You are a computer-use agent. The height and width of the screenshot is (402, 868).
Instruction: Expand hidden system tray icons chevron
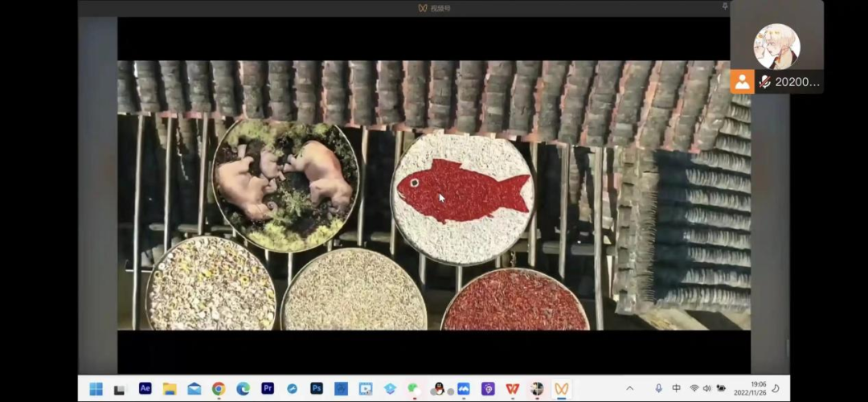[629, 388]
